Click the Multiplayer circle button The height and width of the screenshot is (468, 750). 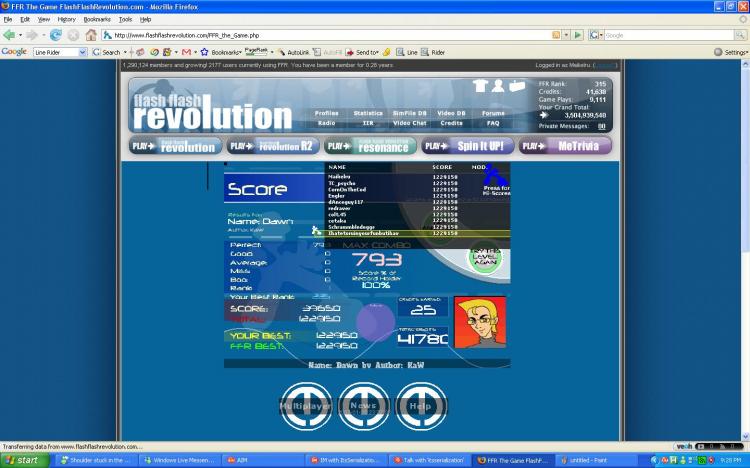click(306, 406)
